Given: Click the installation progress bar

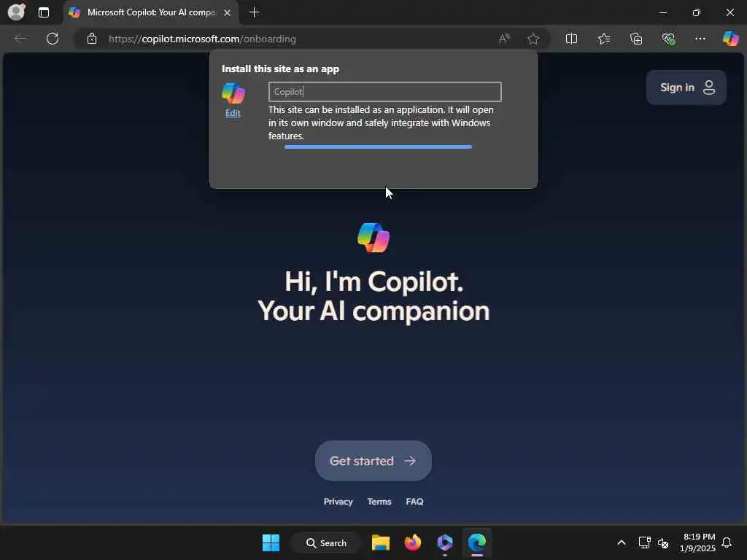Looking at the screenshot, I should tap(378, 147).
